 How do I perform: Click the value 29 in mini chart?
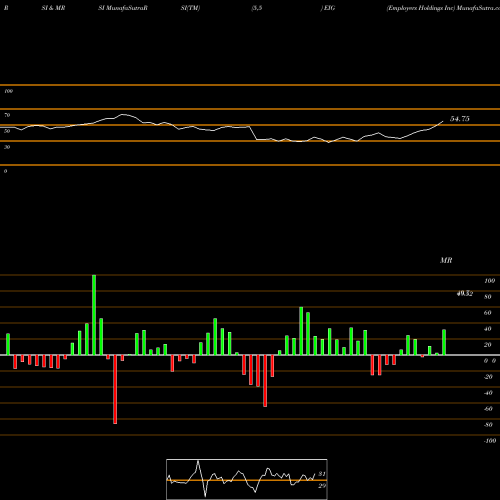(x=322, y=486)
